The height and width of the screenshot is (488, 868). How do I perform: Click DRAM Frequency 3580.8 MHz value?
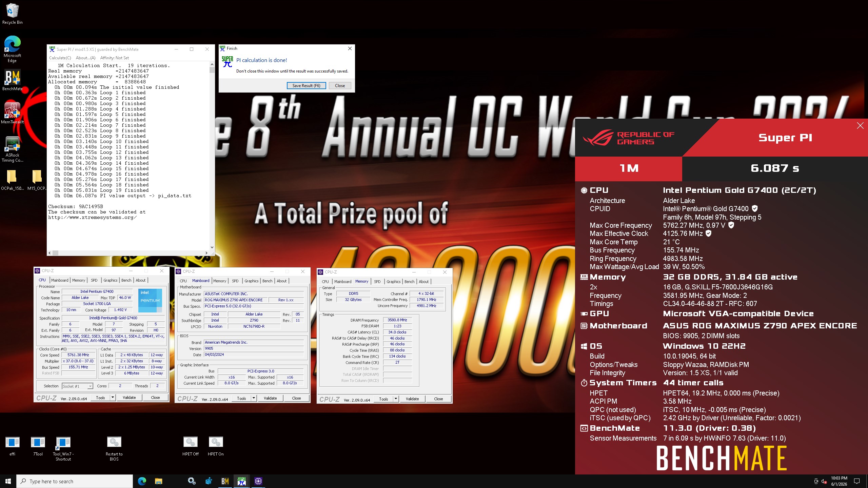(397, 320)
